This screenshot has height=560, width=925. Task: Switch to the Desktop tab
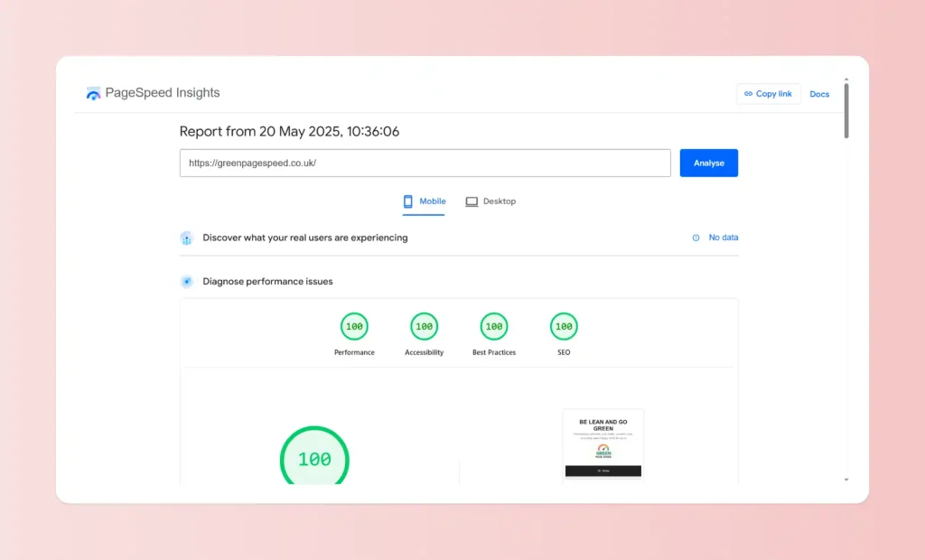tap(491, 201)
